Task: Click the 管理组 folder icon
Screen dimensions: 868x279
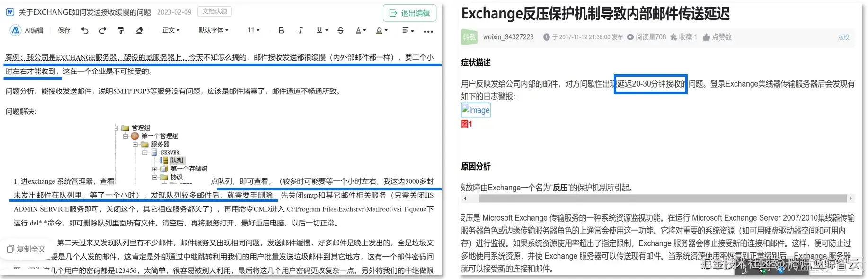Action: (125, 128)
